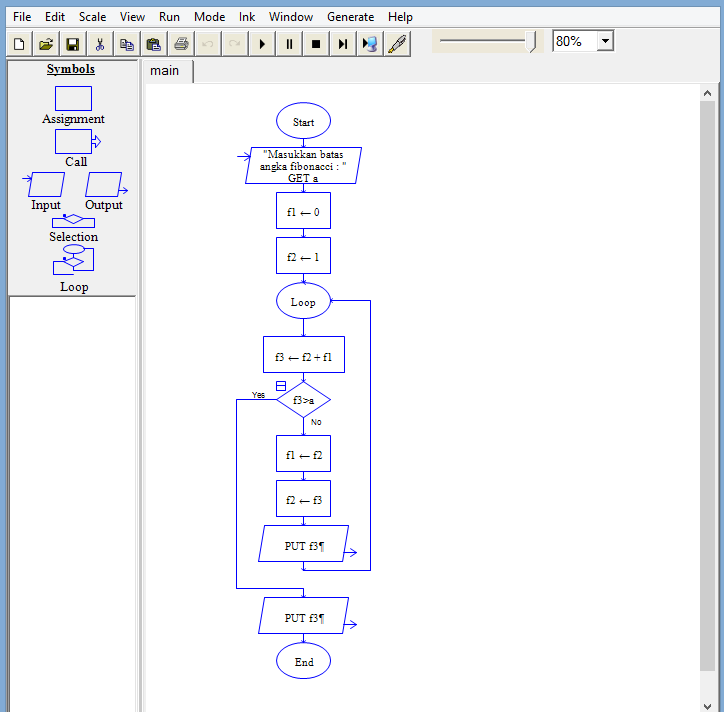
Task: Click the scroll up arrow
Action: pos(707,93)
